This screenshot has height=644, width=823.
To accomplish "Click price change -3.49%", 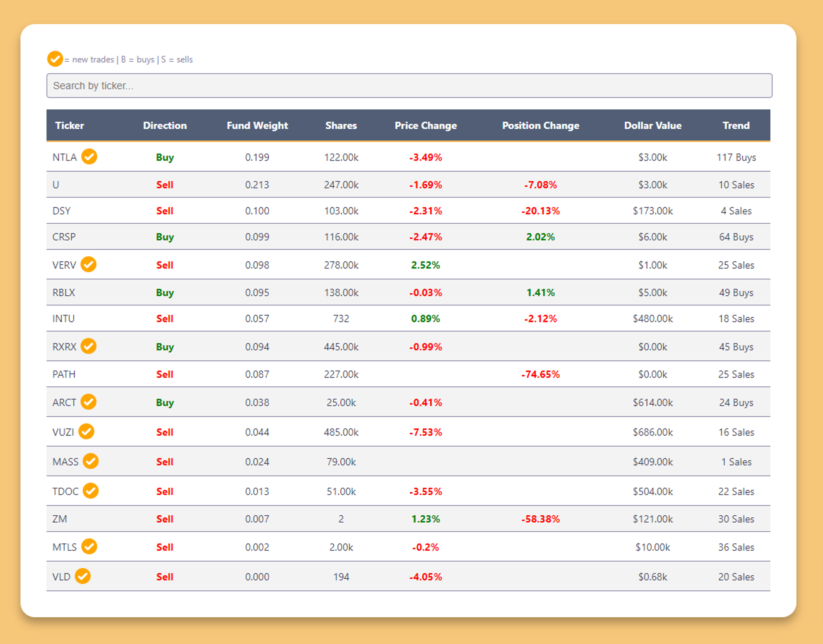I will tap(425, 158).
